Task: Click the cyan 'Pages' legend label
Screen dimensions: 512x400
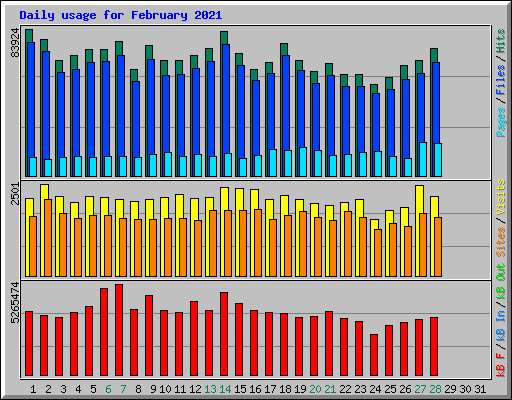Action: [501, 122]
